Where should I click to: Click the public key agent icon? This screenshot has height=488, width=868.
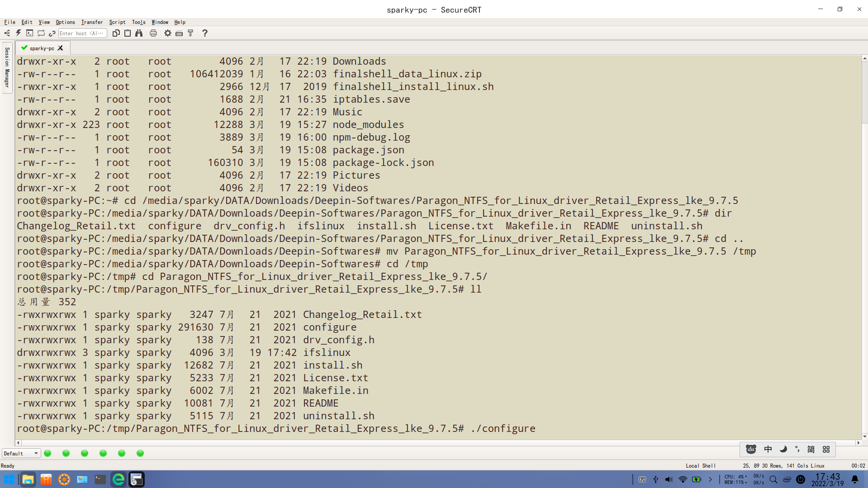tap(190, 33)
